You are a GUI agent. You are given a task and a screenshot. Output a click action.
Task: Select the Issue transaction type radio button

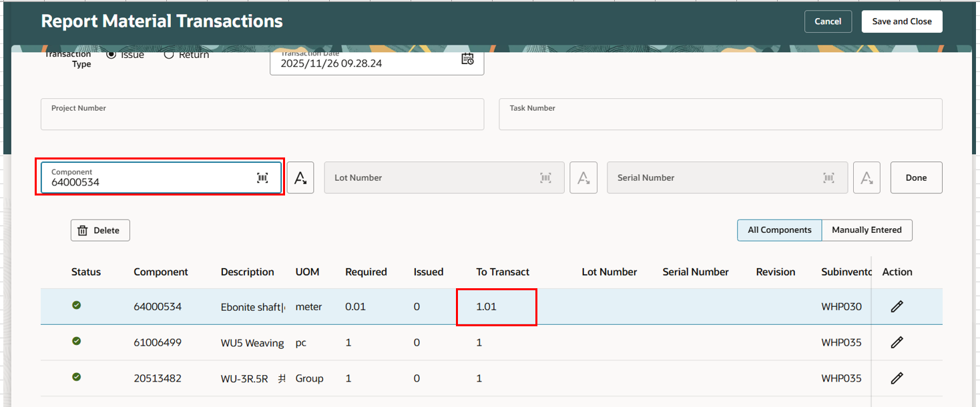point(111,54)
